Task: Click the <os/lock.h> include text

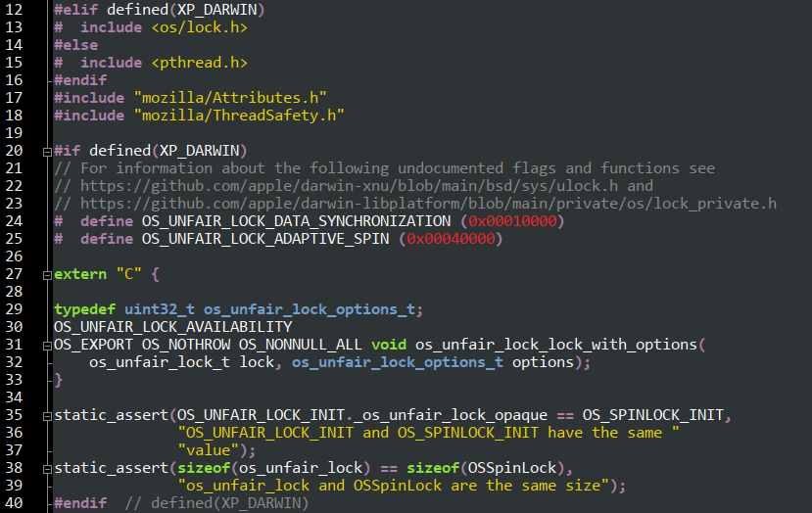Action: (x=200, y=27)
